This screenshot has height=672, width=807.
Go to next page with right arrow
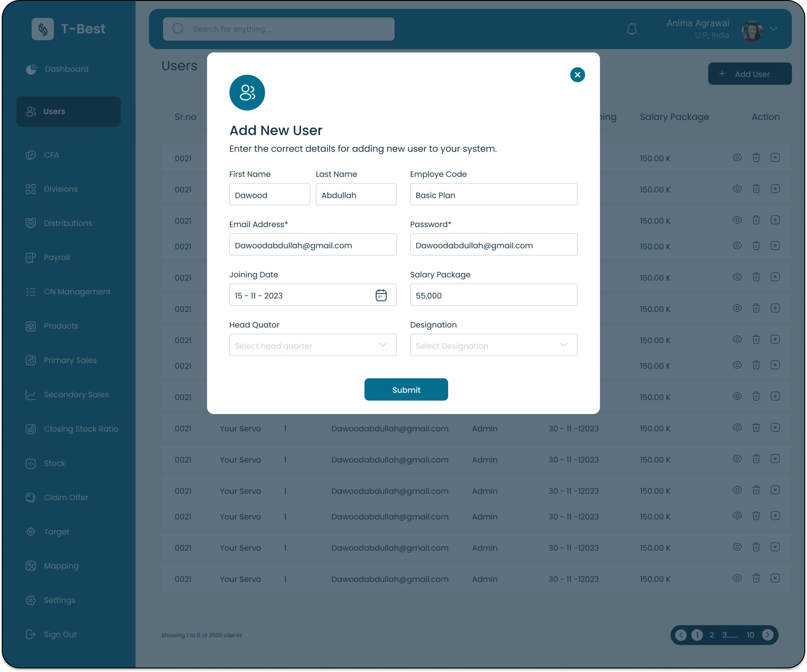pyautogui.click(x=768, y=635)
